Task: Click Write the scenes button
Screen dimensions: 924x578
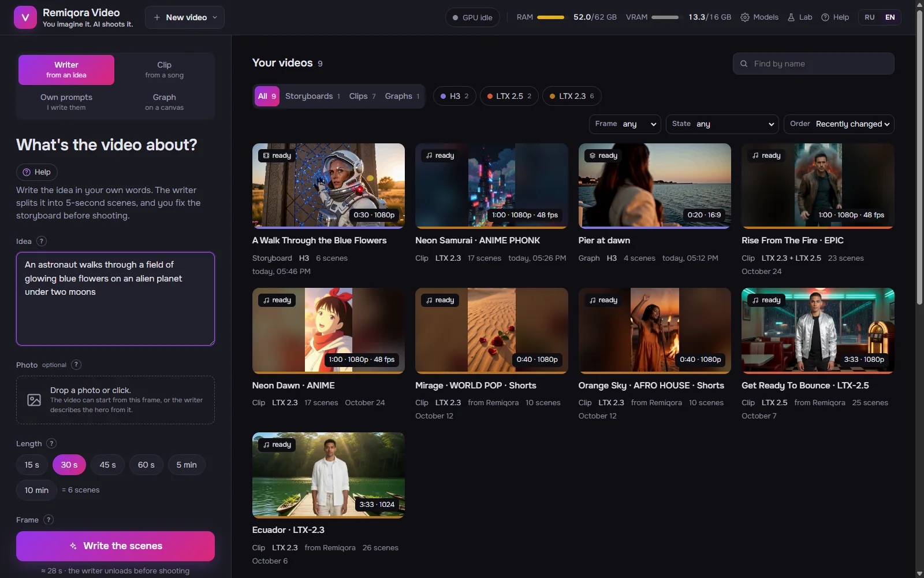Action: 115,546
